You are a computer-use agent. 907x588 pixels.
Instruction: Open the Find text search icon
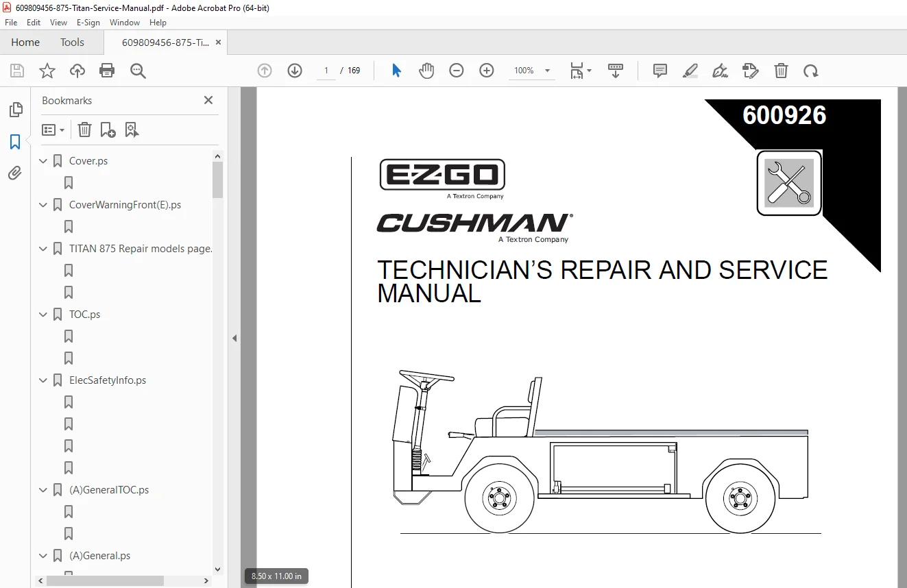(138, 71)
